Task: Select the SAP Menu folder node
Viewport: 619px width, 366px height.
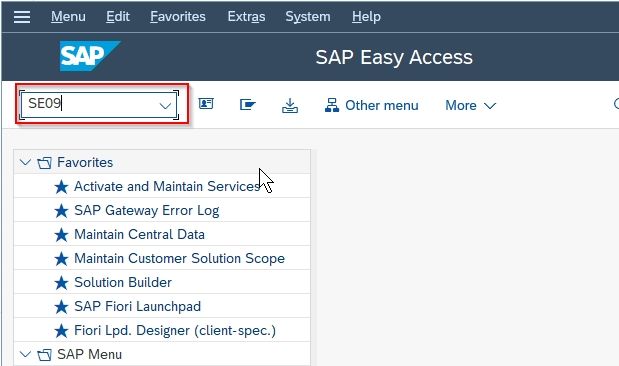Action: click(89, 355)
